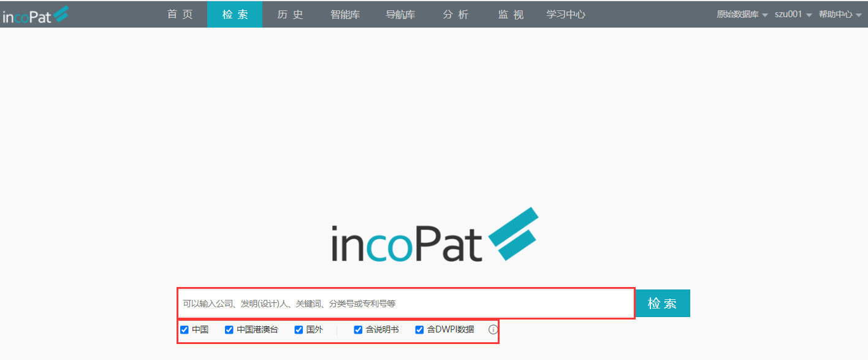Viewport: 868px width, 360px height.
Task: Open the szu001 user dropdown
Action: pyautogui.click(x=793, y=15)
